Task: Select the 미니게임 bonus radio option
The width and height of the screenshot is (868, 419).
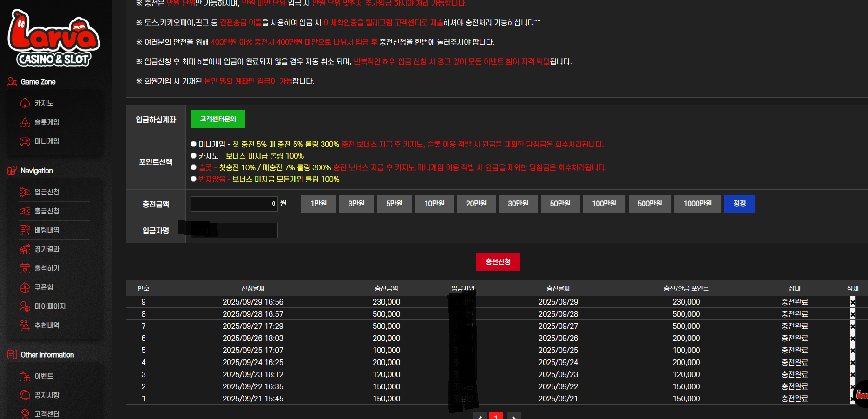Action: (194, 144)
